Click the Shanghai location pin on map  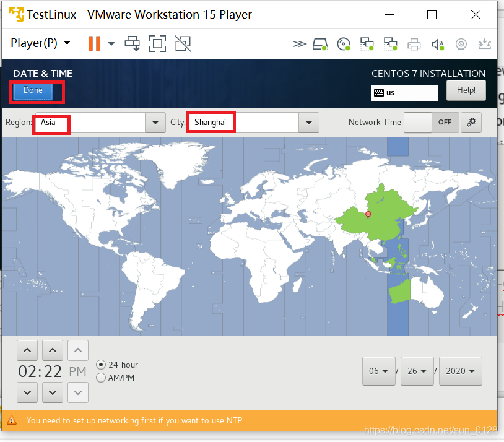tap(368, 214)
